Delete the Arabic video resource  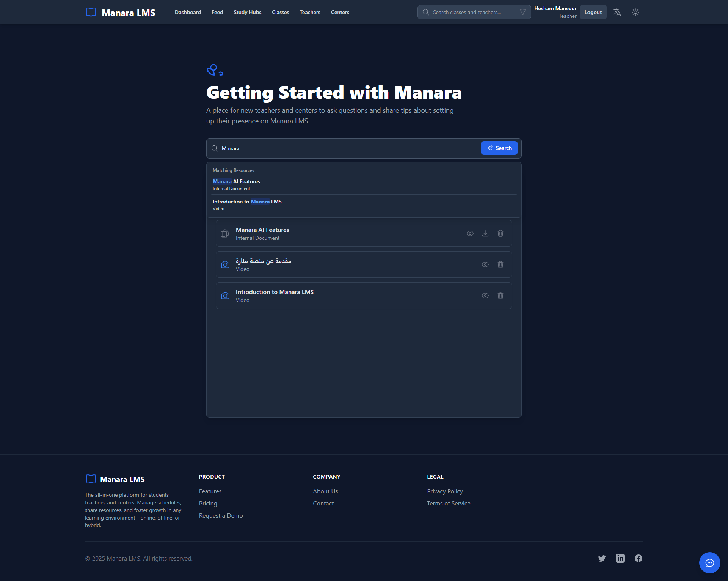pos(500,265)
